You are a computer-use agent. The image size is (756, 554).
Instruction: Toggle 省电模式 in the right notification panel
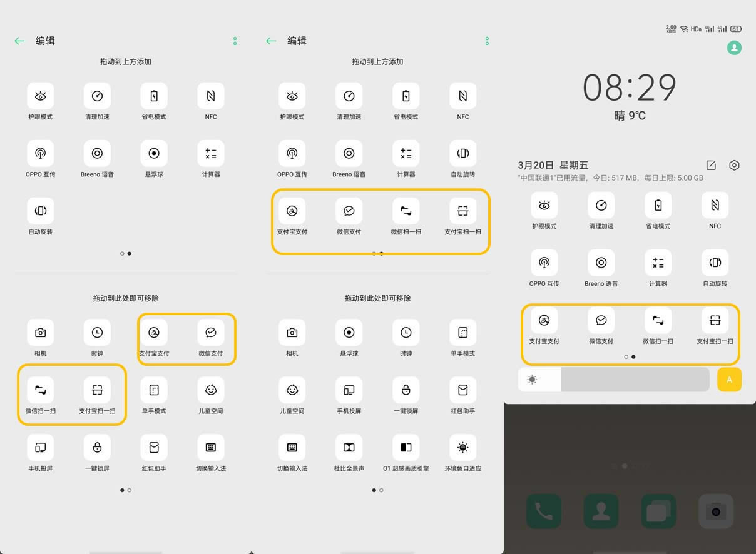click(658, 205)
